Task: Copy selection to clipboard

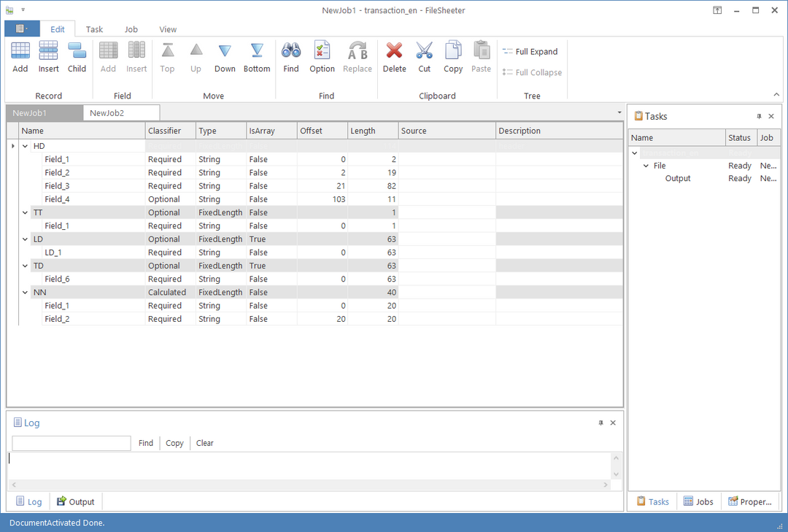Action: click(453, 51)
